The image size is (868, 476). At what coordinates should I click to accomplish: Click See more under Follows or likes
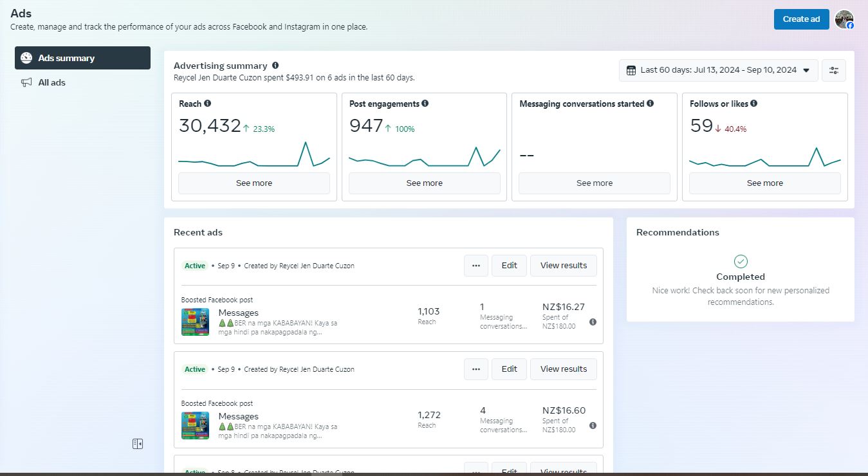(765, 183)
